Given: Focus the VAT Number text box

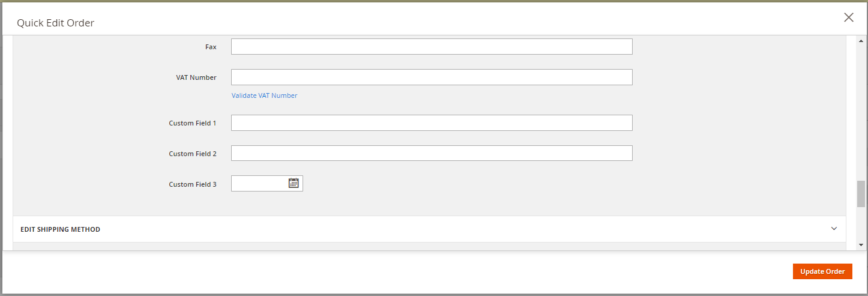Looking at the screenshot, I should 431,77.
